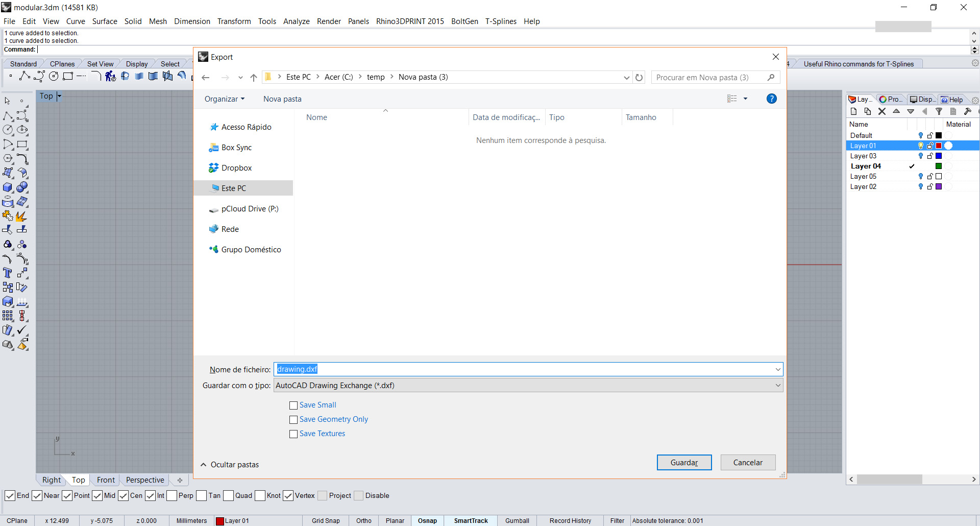The width and height of the screenshot is (980, 526).
Task: Toggle Gumball in the status bar
Action: pos(517,521)
